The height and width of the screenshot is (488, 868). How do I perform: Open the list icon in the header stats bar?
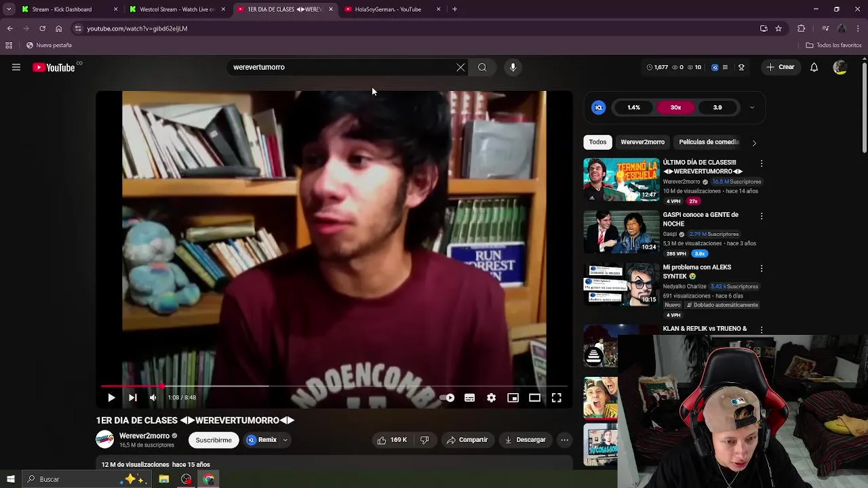coord(725,67)
